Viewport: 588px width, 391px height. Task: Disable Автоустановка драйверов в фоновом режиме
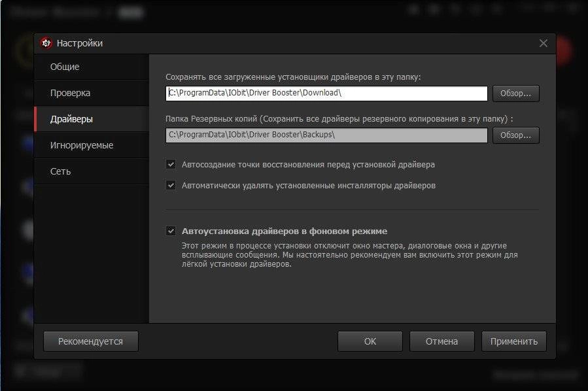coord(171,231)
